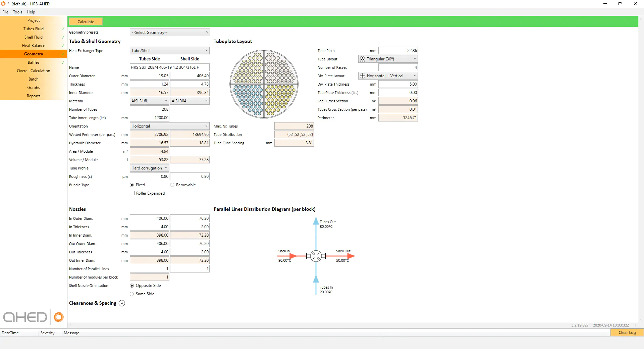This screenshot has width=644, height=349.
Task: Go to the Heat Balance section
Action: coord(34,46)
